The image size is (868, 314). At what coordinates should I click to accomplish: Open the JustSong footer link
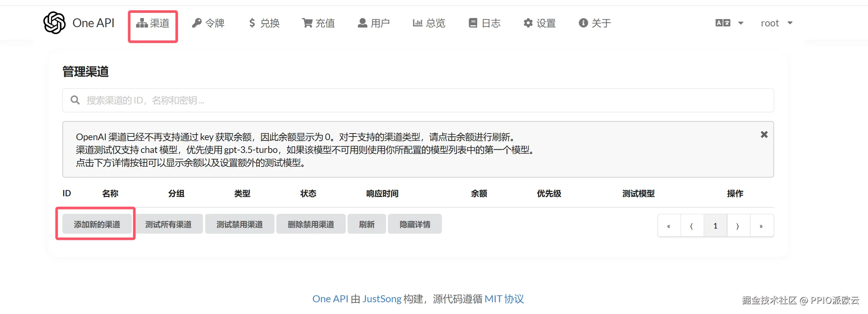(x=382, y=299)
